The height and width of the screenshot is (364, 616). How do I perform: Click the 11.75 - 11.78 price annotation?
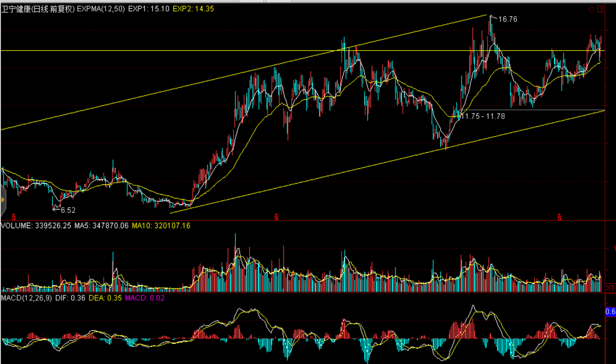click(482, 117)
